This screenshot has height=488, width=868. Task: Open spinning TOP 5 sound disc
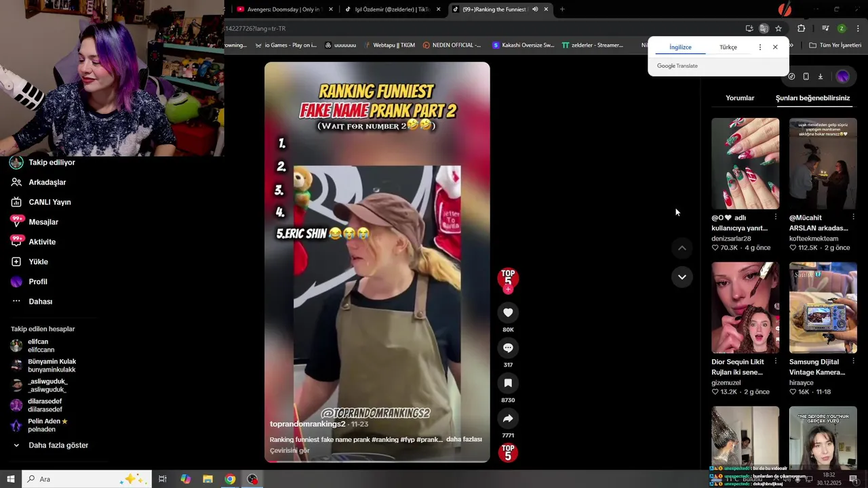508,453
